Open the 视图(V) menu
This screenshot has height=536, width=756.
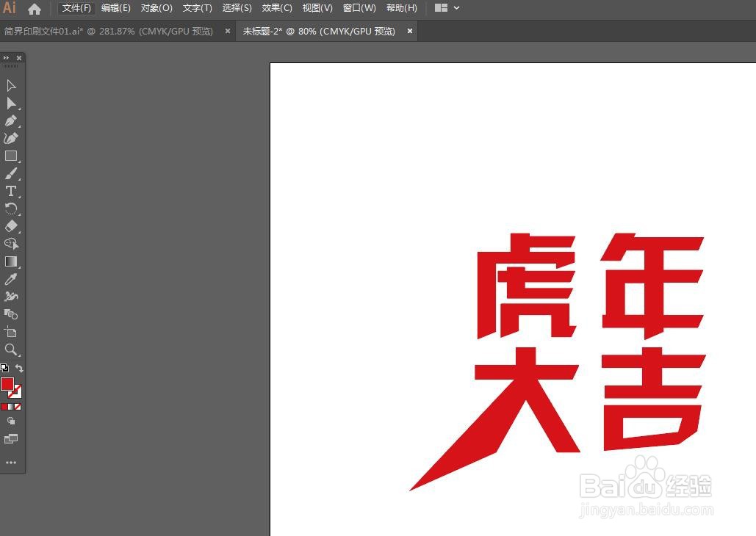click(317, 8)
